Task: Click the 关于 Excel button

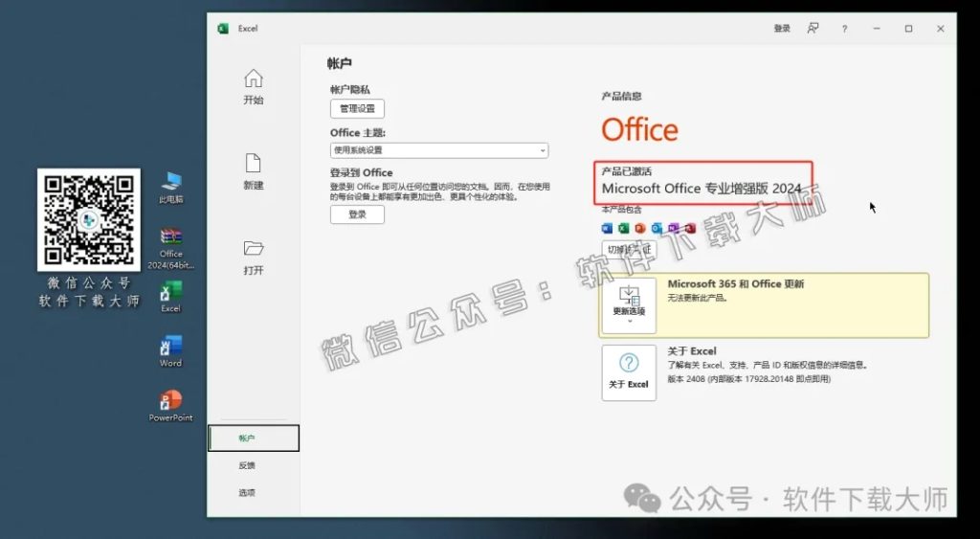Action: (629, 372)
